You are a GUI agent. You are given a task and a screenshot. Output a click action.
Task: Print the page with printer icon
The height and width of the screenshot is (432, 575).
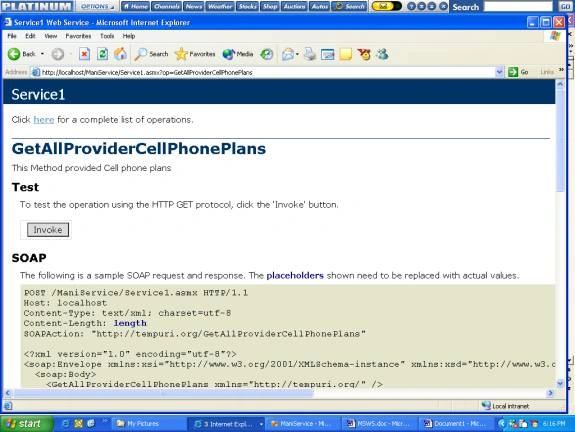tap(310, 54)
